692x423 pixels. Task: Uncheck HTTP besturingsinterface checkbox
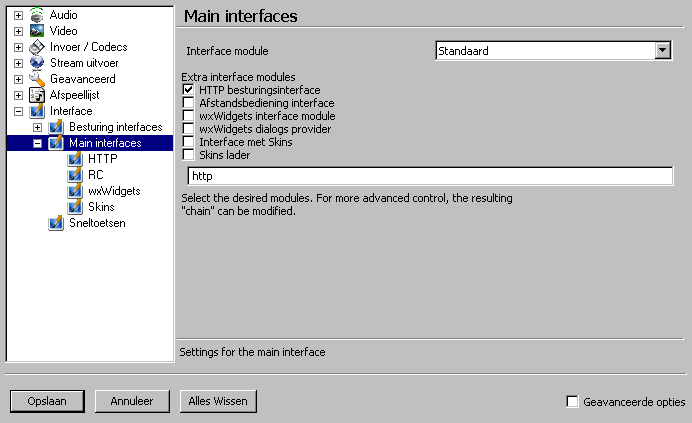(x=188, y=90)
